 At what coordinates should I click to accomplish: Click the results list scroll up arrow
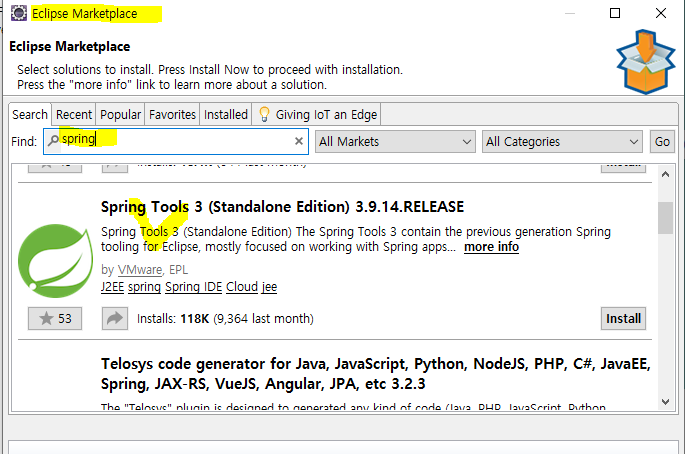[665, 175]
